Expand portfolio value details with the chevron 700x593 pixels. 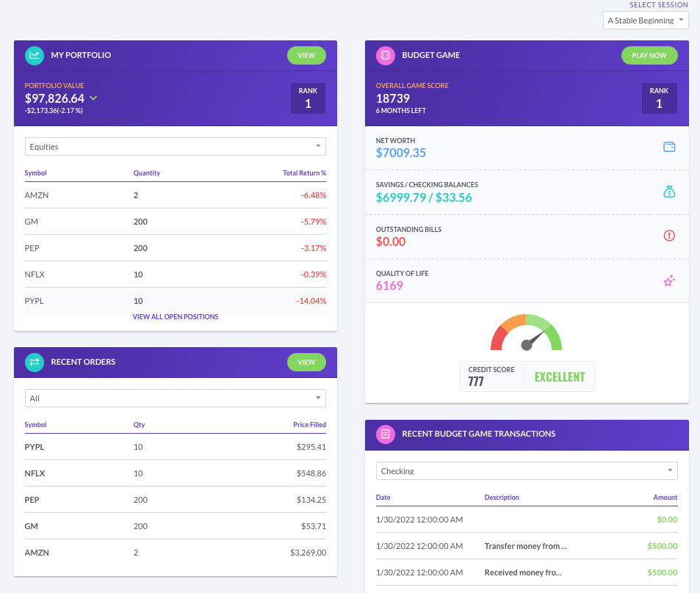(x=93, y=98)
